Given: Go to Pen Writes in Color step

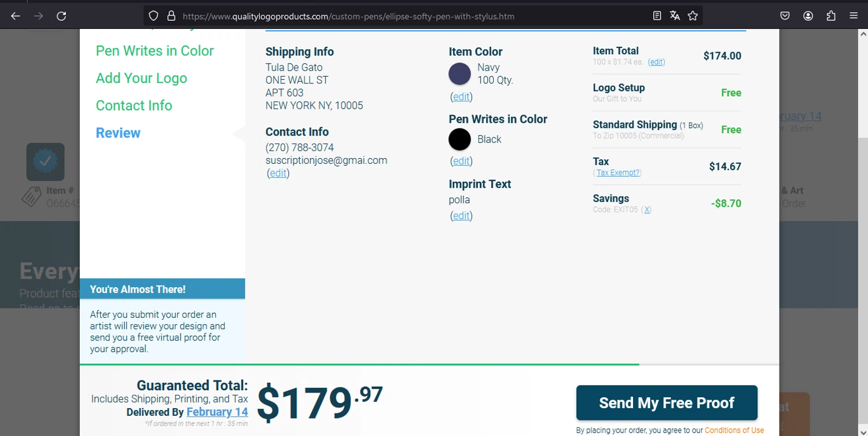Looking at the screenshot, I should click(155, 51).
